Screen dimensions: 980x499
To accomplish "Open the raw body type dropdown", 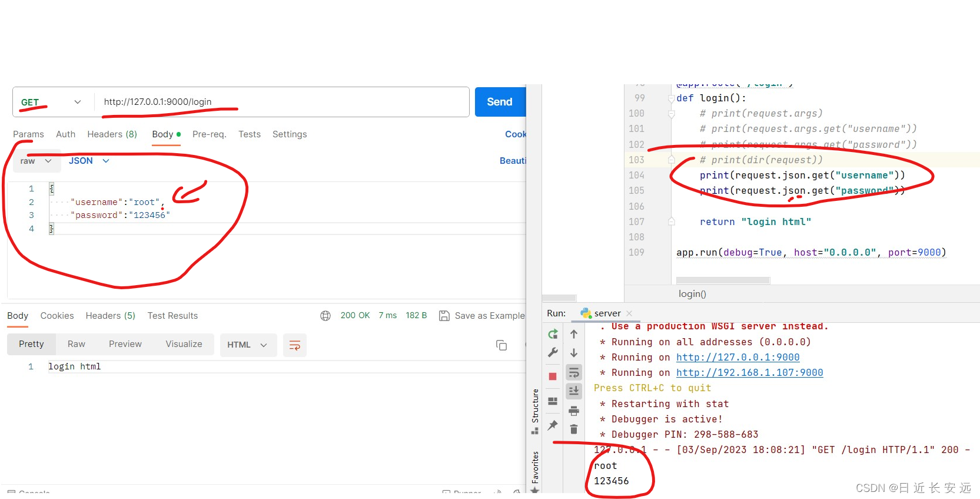I will pyautogui.click(x=36, y=161).
